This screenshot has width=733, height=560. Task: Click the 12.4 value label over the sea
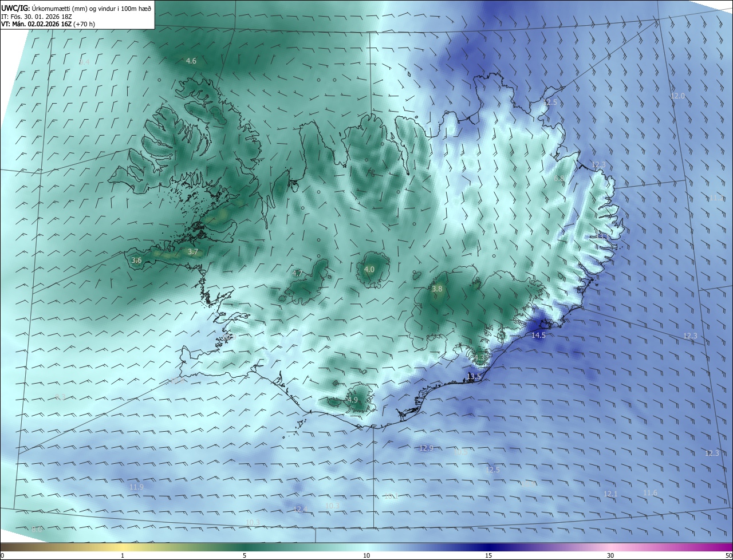coord(301,508)
